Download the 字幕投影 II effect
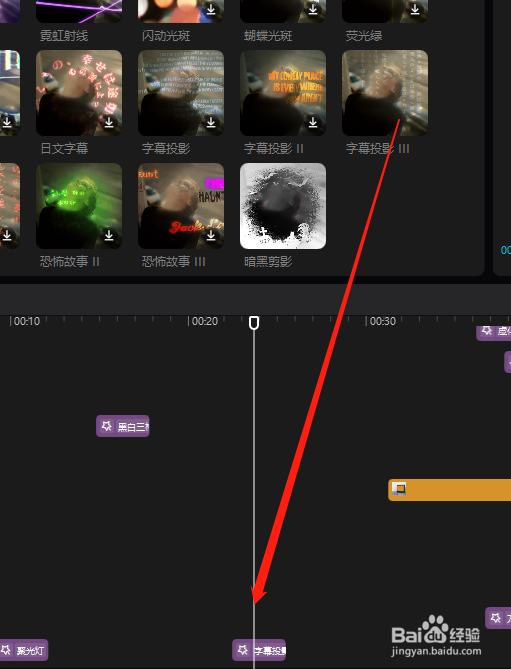Screen dimensions: 511x669 point(313,122)
